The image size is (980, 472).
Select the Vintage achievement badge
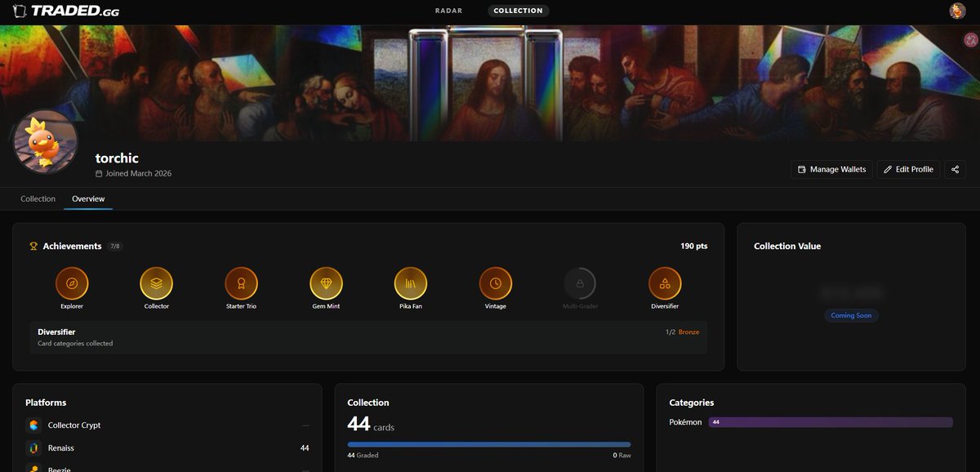(496, 283)
